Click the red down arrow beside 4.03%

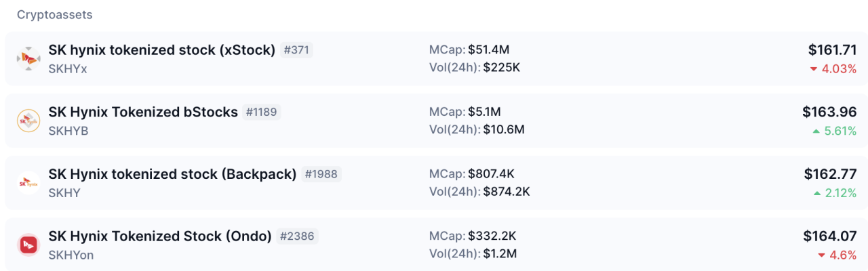pyautogui.click(x=814, y=69)
